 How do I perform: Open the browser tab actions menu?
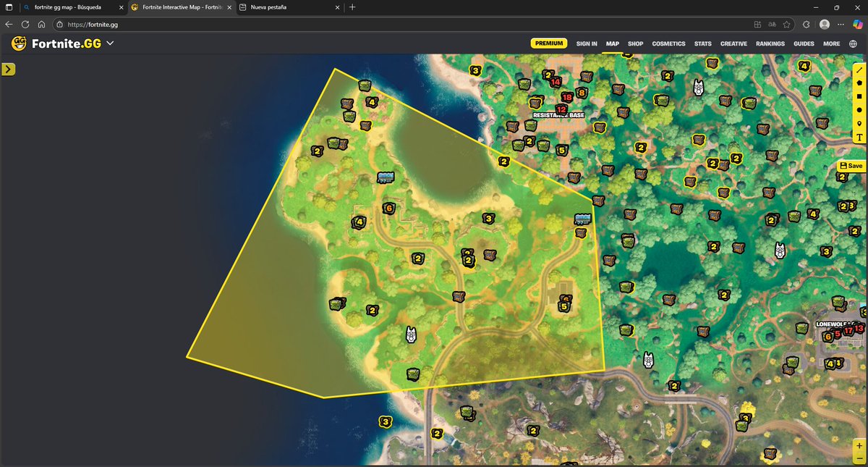coord(9,7)
